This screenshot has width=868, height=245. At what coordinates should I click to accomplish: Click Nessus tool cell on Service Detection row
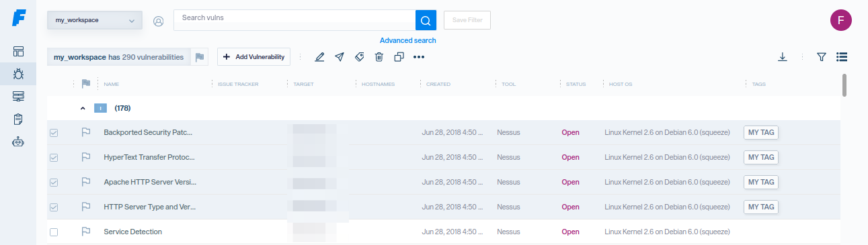click(x=508, y=232)
